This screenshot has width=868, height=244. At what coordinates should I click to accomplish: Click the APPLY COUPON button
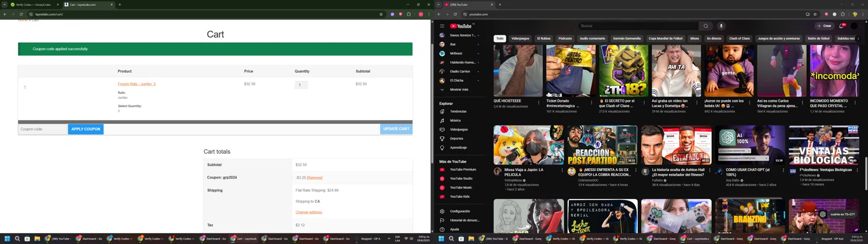point(86,129)
